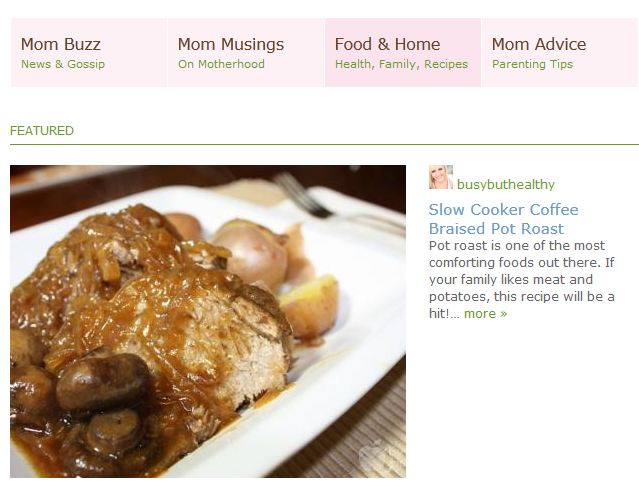This screenshot has width=639, height=500.
Task: Open Health, Family, Recipes subtitle link
Action: (x=401, y=64)
